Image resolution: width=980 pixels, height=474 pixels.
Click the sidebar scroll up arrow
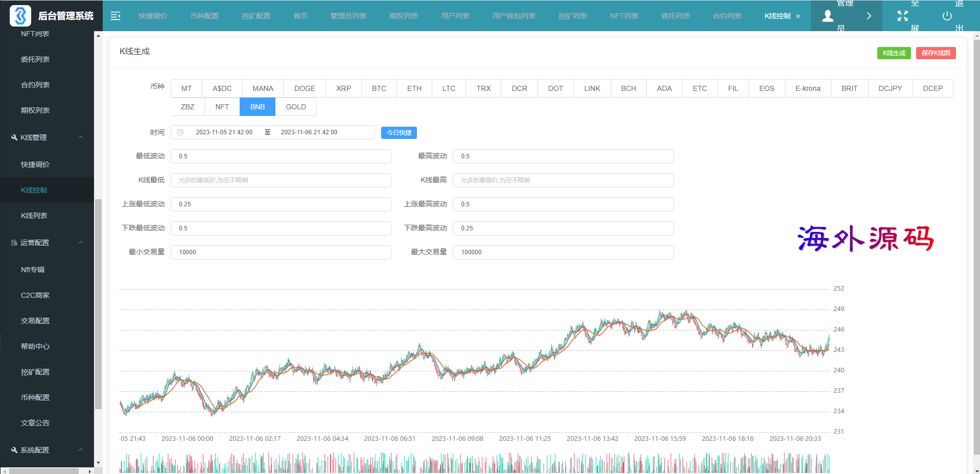click(98, 35)
